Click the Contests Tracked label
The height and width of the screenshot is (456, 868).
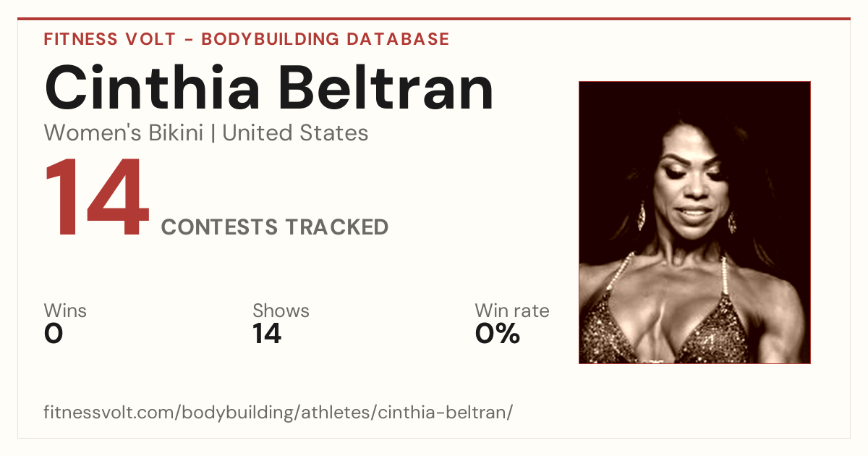(x=275, y=227)
